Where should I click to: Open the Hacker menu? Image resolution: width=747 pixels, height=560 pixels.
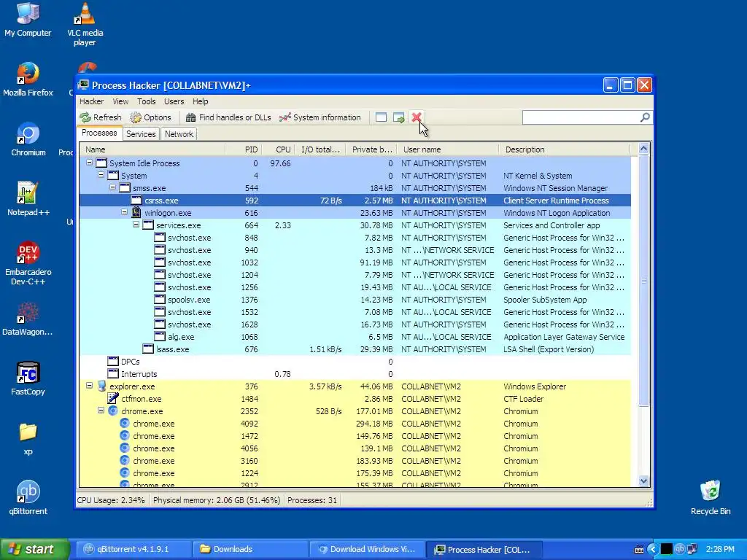pos(91,101)
